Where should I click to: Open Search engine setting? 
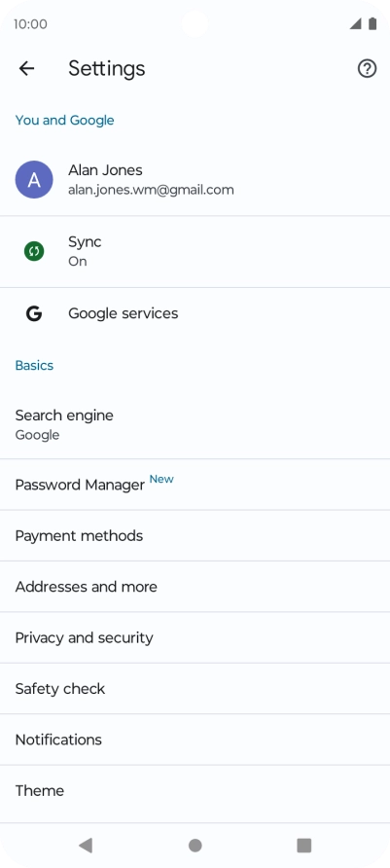click(x=195, y=424)
